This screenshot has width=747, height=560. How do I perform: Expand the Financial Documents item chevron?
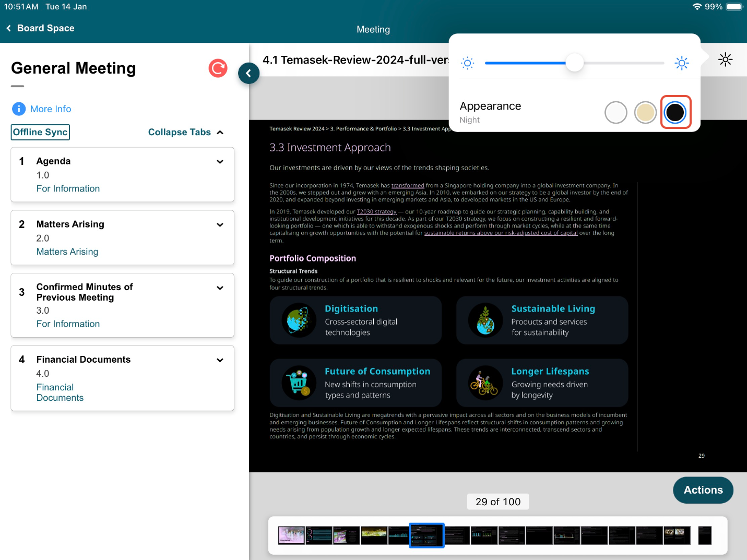point(220,360)
